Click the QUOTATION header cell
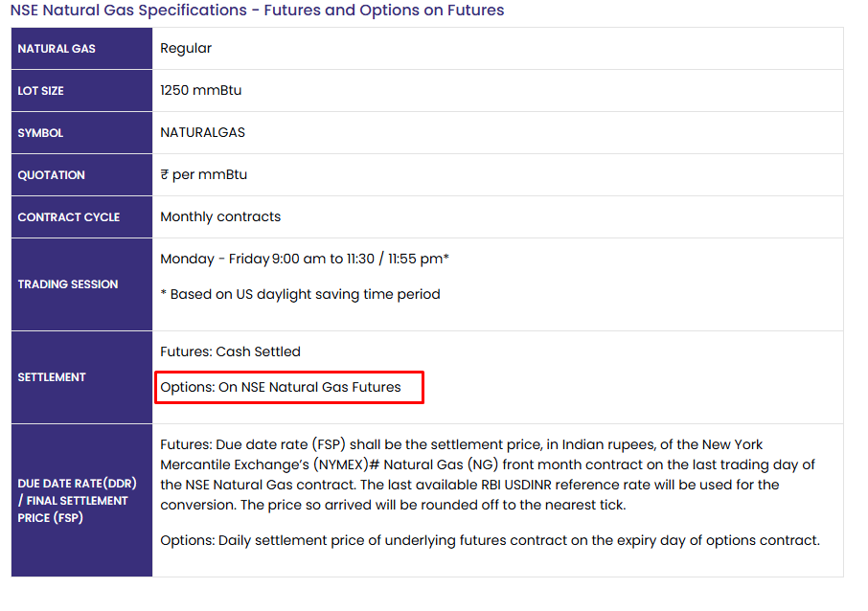 pos(82,175)
